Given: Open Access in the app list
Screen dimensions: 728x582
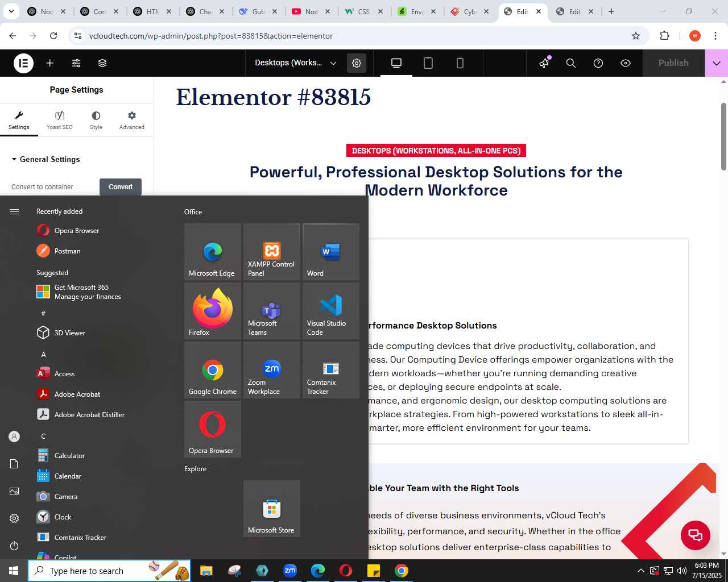Looking at the screenshot, I should pyautogui.click(x=64, y=373).
